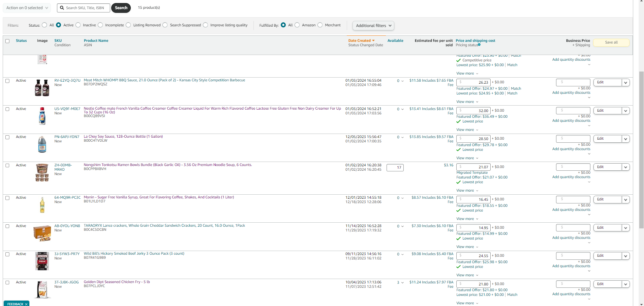The height and width of the screenshot is (306, 644).
Task: Sort by Price and shipping cost header
Action: point(476,41)
